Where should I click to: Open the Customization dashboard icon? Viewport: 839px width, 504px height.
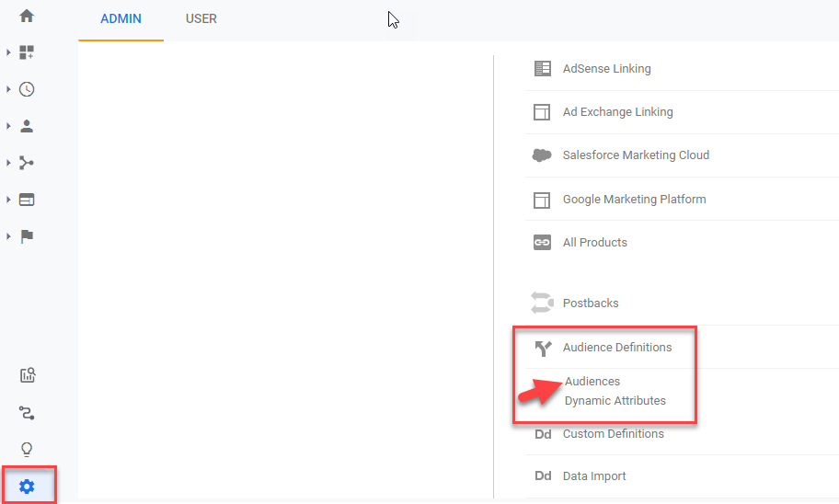tap(26, 52)
